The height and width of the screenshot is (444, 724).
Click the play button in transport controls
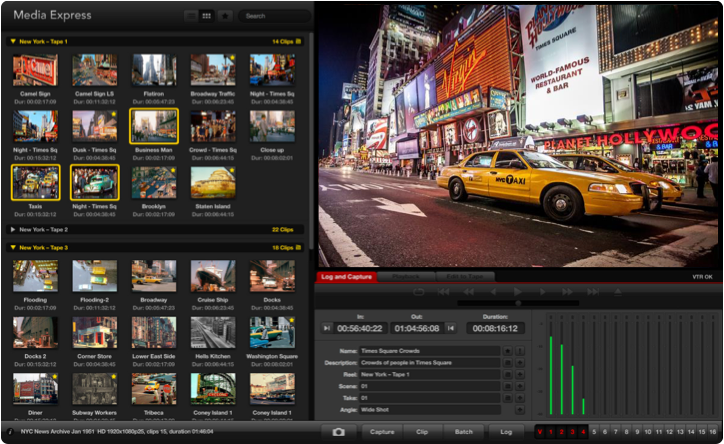(518, 292)
